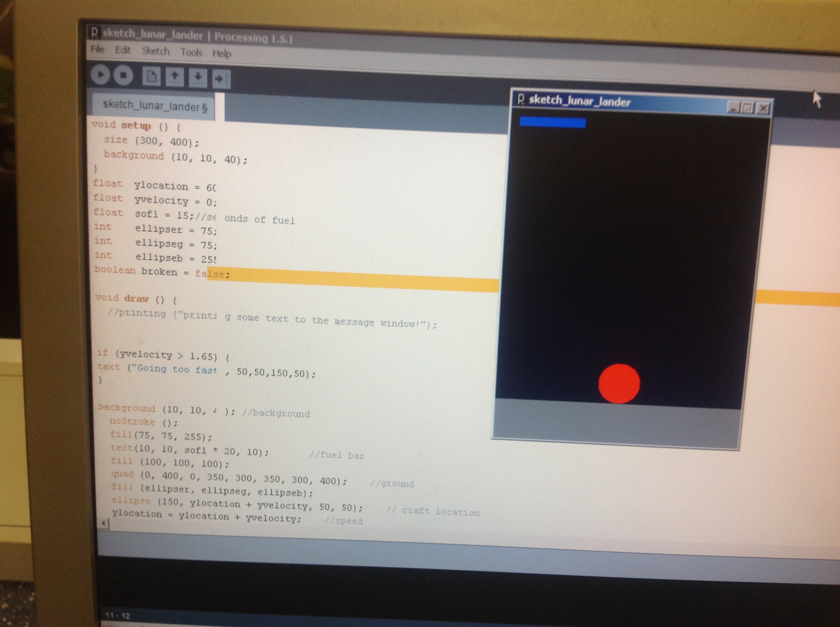Open the Edit menu
Image resolution: width=840 pixels, height=627 pixels.
tap(122, 50)
